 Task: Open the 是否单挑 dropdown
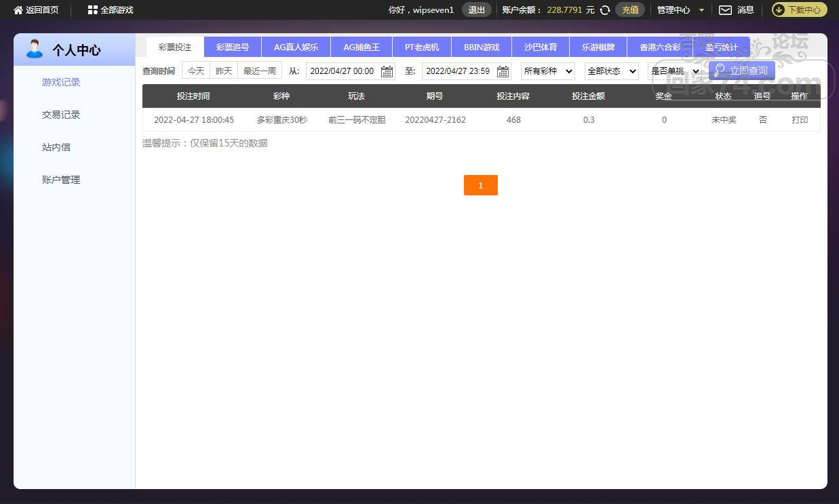point(675,71)
